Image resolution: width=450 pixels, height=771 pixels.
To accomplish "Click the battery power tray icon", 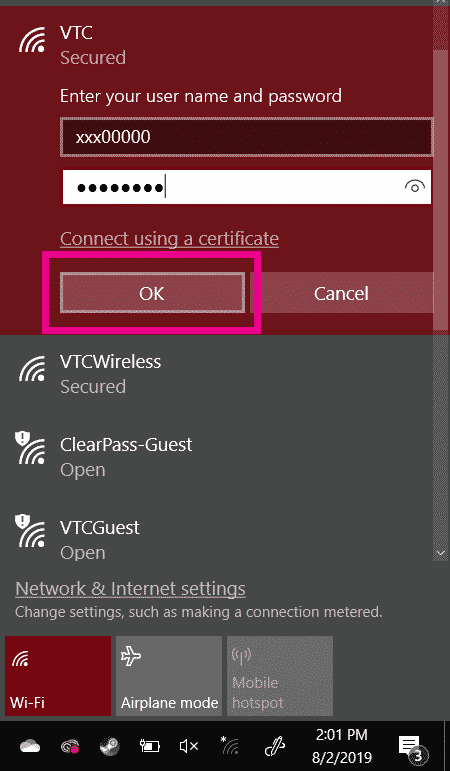I will pos(149,746).
